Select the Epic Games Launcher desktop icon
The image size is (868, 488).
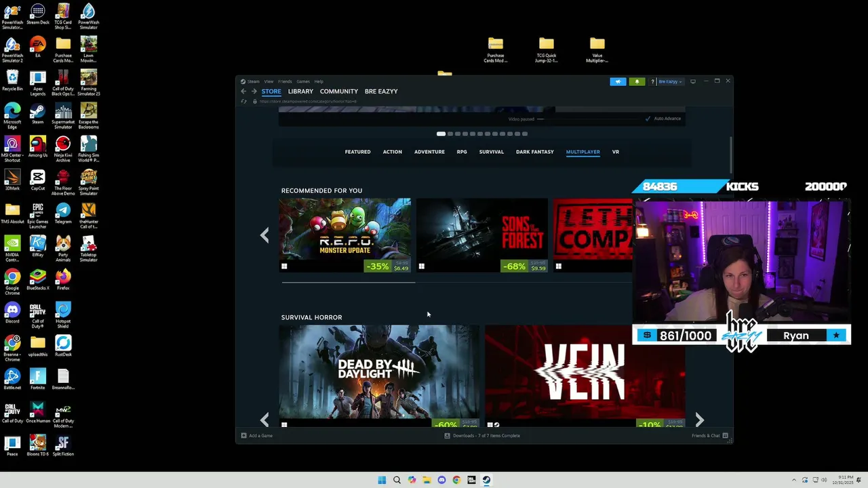(x=38, y=216)
